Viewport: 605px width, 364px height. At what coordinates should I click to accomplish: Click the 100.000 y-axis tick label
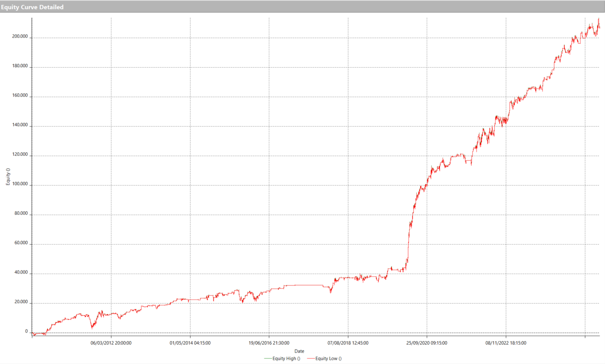(20, 184)
